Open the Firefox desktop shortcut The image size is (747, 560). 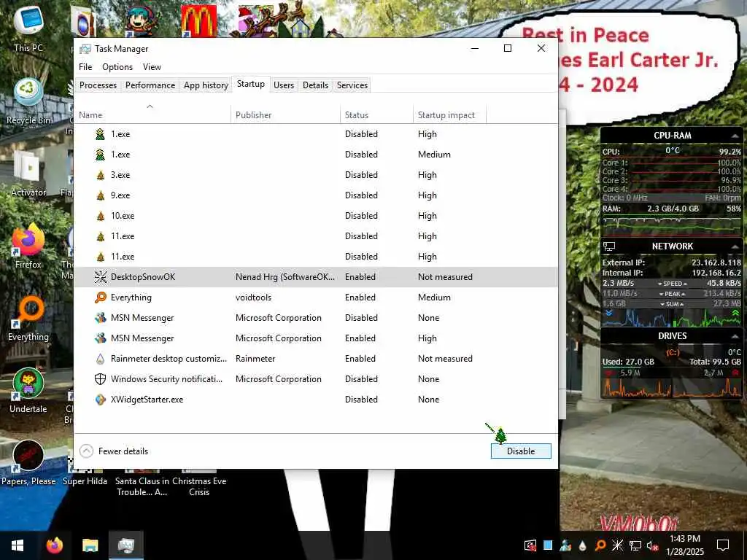(x=28, y=246)
